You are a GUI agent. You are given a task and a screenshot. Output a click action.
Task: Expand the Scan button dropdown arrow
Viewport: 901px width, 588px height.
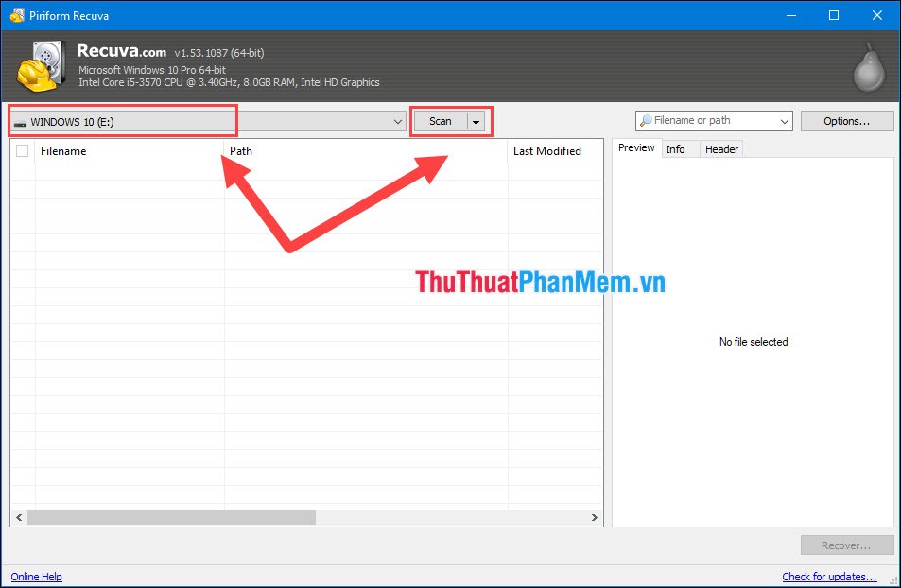tap(476, 121)
